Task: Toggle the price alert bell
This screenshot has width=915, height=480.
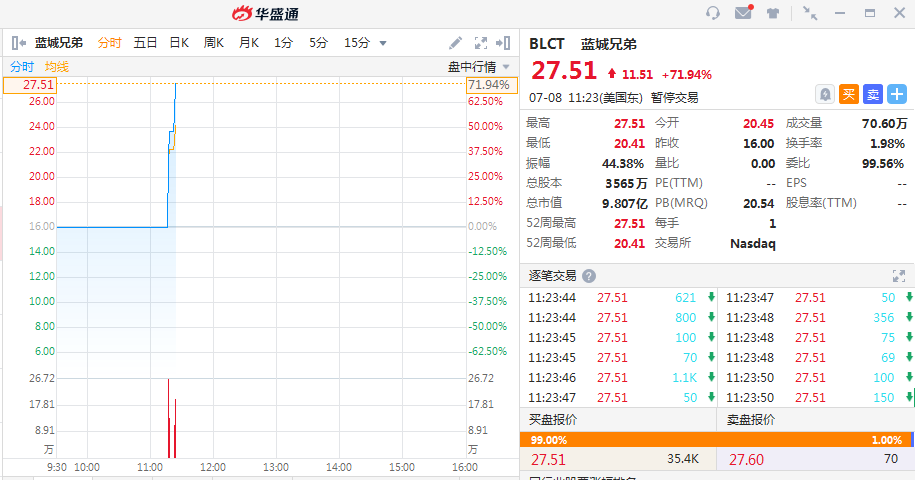Action: 825,94
